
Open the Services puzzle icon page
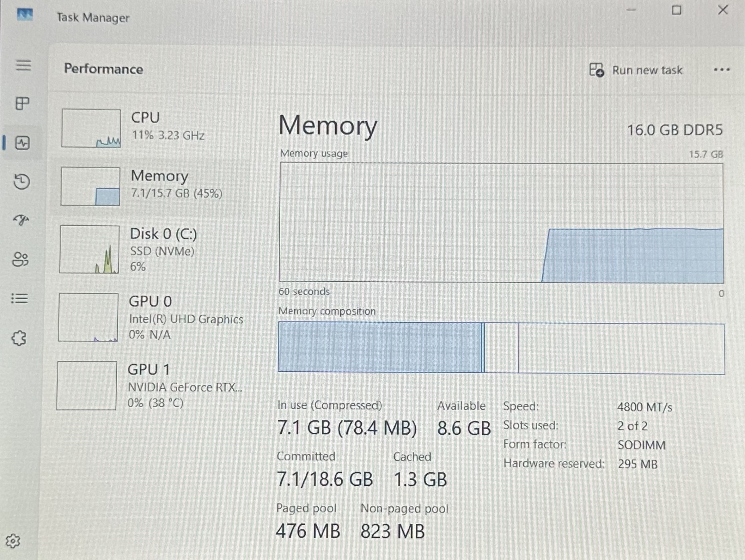pos(19,338)
